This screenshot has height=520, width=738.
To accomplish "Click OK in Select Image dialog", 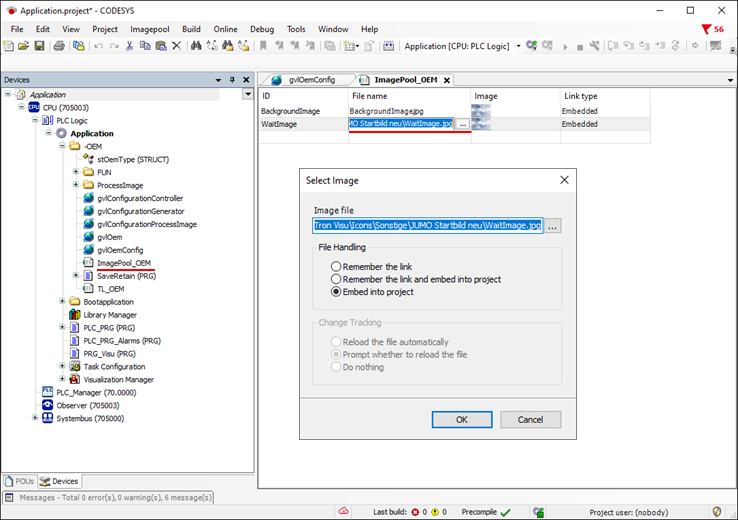I will (x=461, y=420).
